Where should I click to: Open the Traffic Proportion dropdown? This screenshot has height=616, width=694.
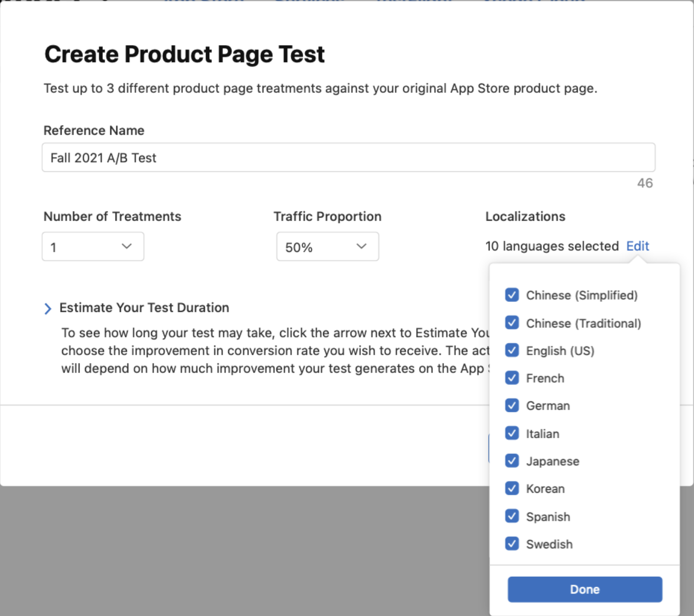(x=327, y=246)
